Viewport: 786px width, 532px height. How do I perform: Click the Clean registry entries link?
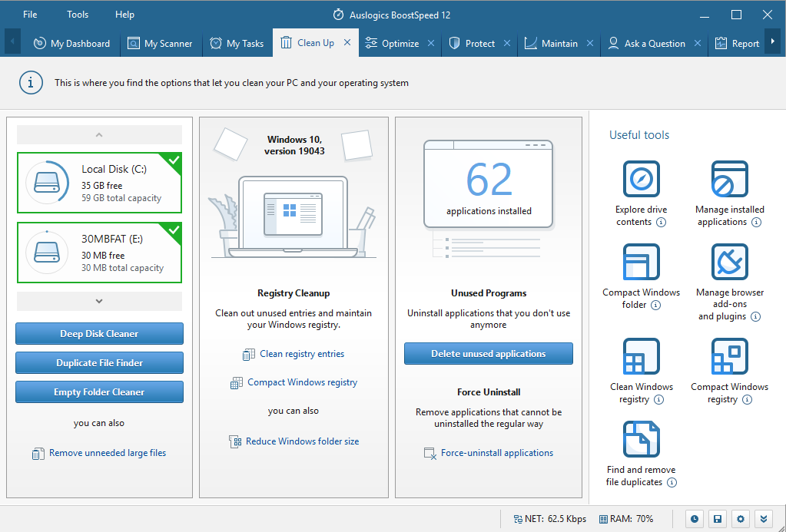point(301,353)
